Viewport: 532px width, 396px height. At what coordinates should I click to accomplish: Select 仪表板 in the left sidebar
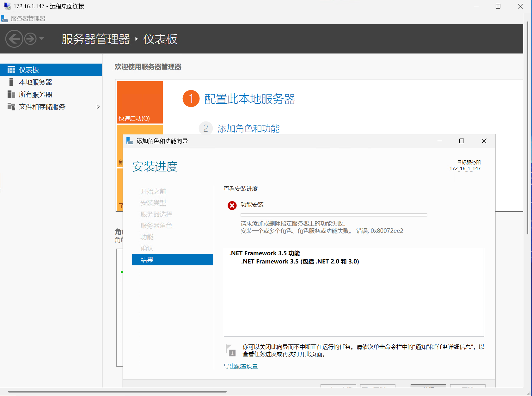click(x=51, y=70)
